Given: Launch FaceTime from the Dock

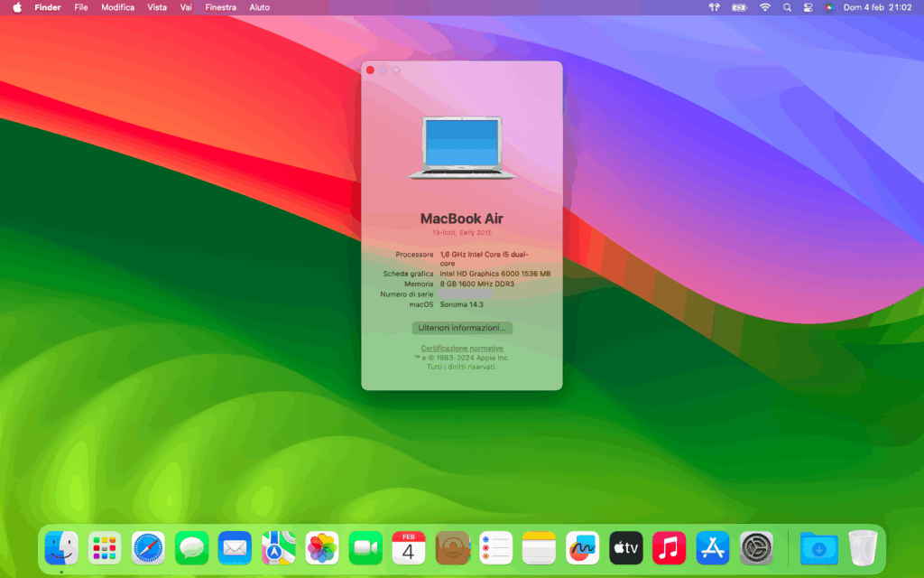Looking at the screenshot, I should [x=365, y=548].
